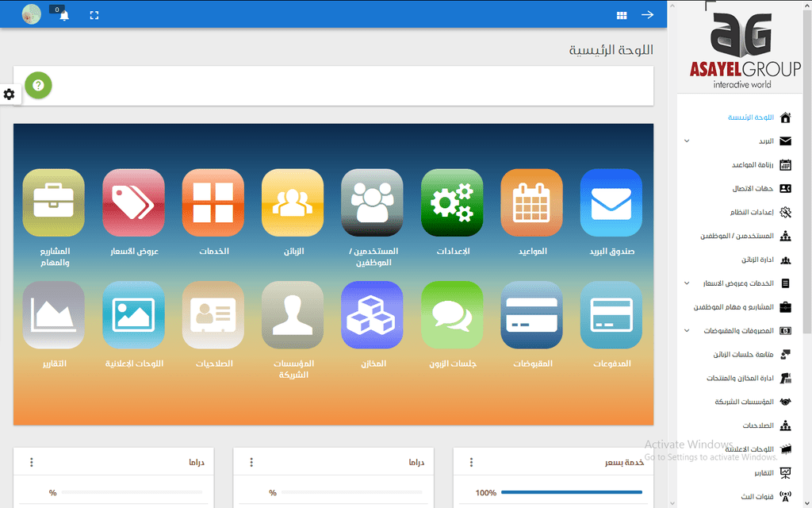Expand الخدمات وعروض الاسعار sidebar chevron

(687, 283)
